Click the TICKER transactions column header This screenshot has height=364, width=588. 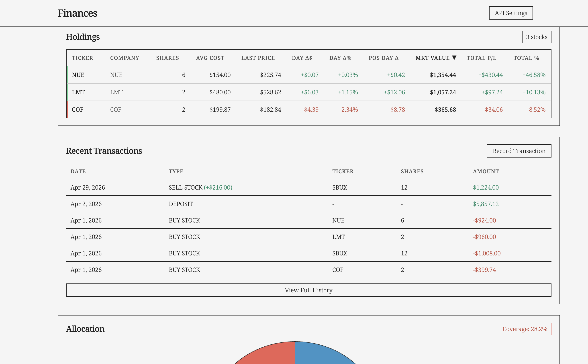point(343,171)
